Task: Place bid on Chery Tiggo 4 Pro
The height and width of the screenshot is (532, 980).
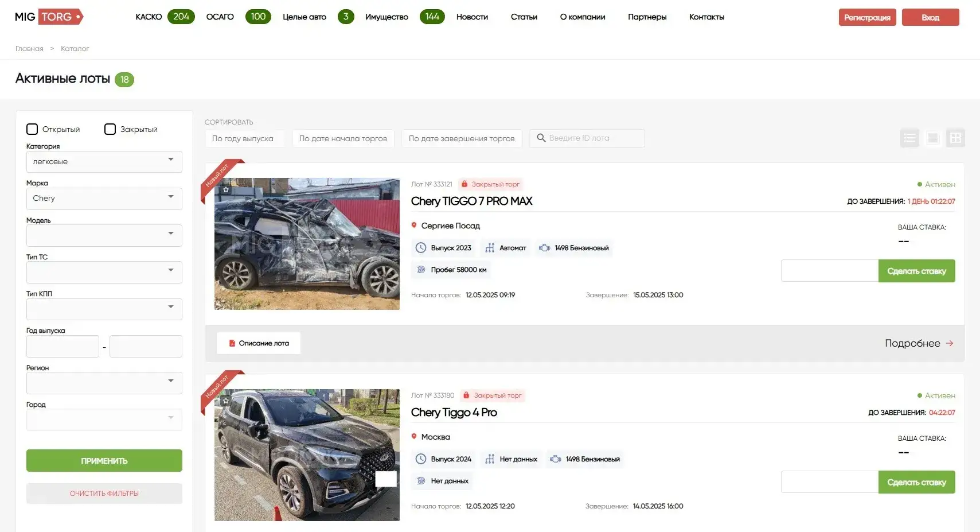Action: point(917,482)
